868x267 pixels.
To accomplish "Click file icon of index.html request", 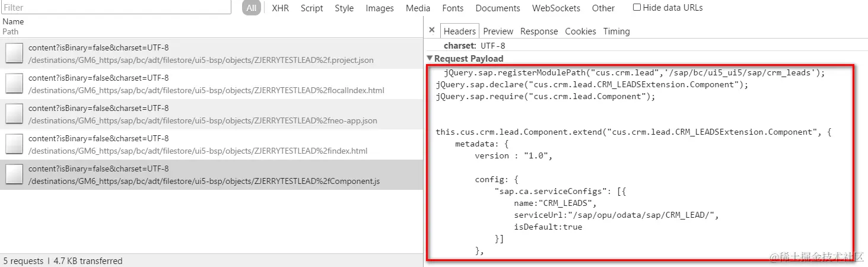I will click(x=14, y=145).
